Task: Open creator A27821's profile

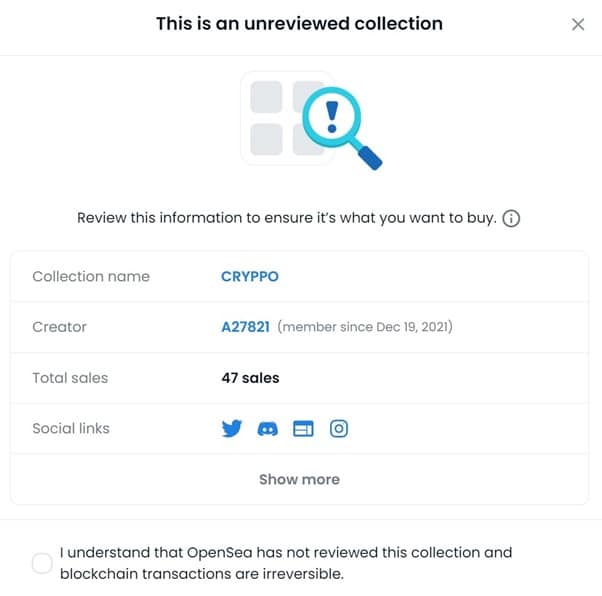Action: [x=245, y=327]
